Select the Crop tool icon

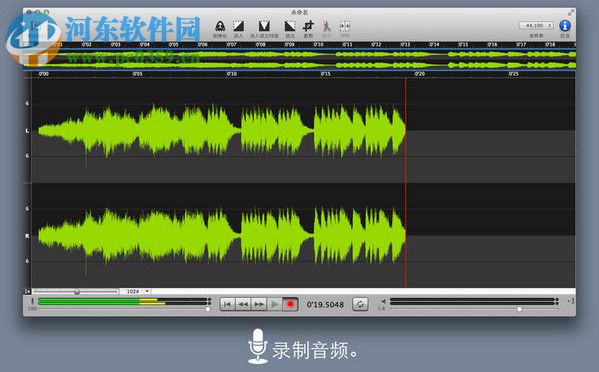click(x=308, y=26)
